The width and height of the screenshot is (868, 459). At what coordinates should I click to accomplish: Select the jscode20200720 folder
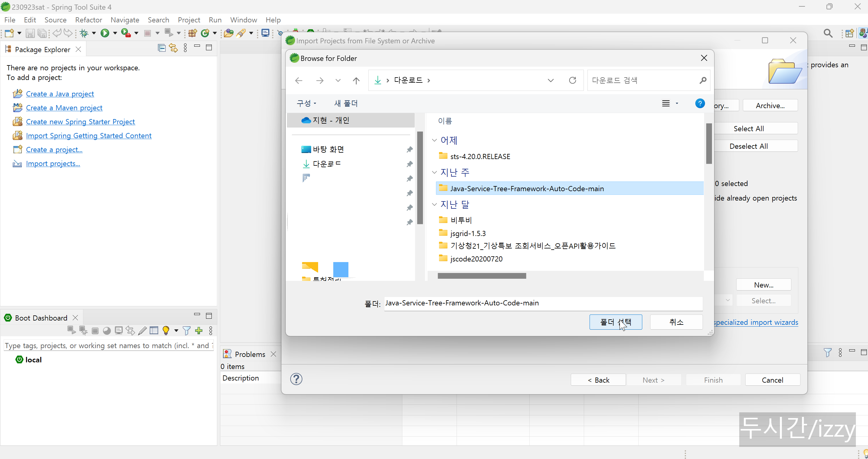point(476,259)
